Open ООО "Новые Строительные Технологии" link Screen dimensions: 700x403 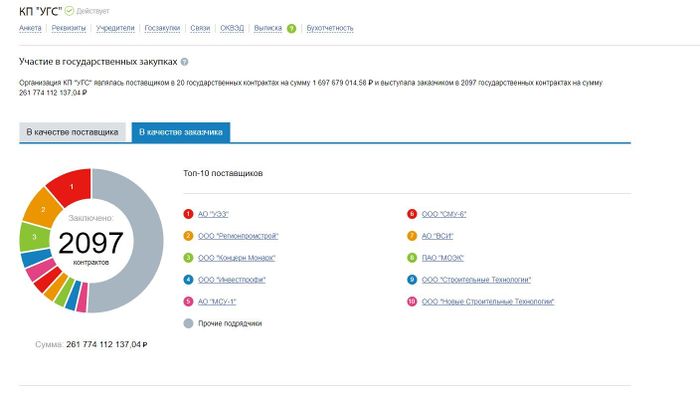(488, 302)
